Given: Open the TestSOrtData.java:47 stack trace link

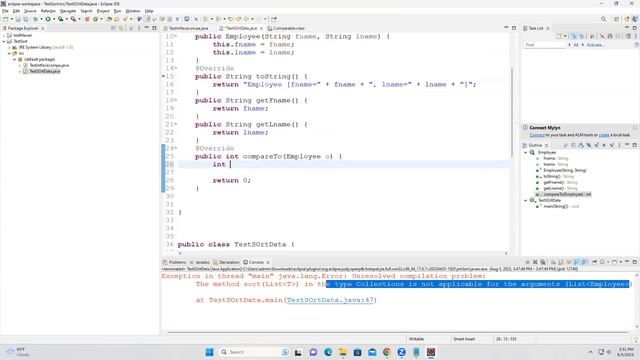Looking at the screenshot, I should tap(330, 300).
